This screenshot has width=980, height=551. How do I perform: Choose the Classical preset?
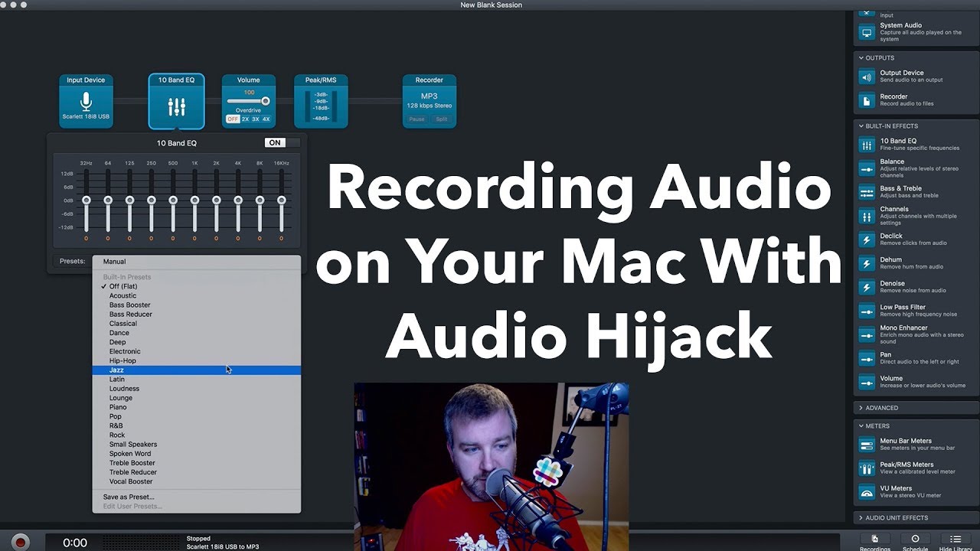[197, 324]
